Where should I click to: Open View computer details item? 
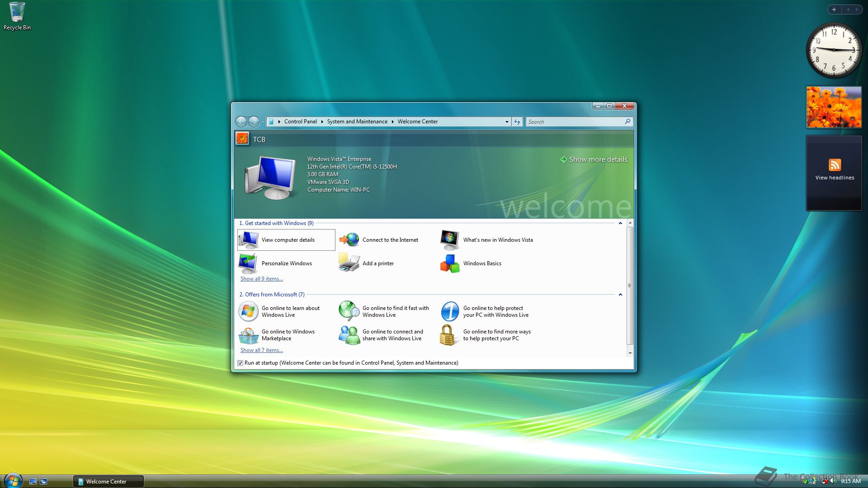(286, 240)
